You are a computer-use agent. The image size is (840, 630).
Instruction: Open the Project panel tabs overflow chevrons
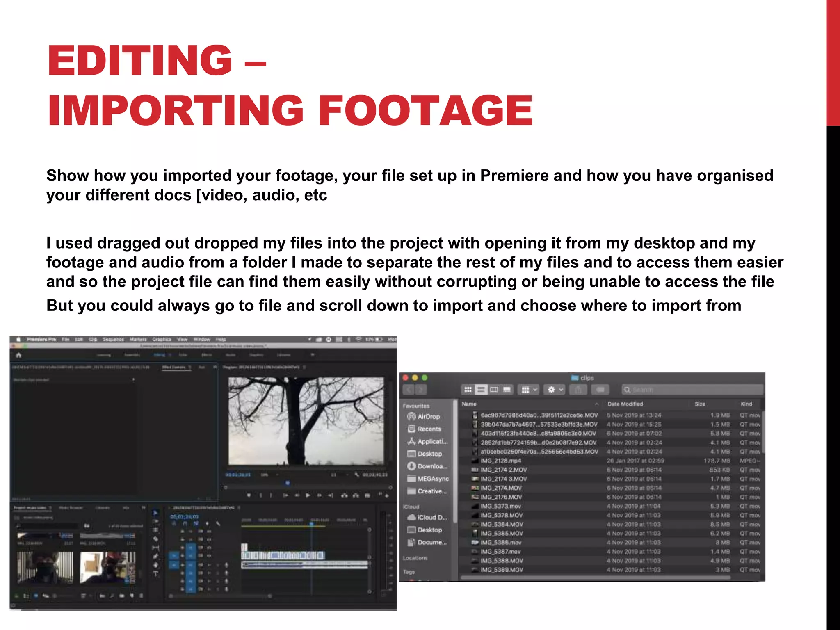tap(143, 508)
